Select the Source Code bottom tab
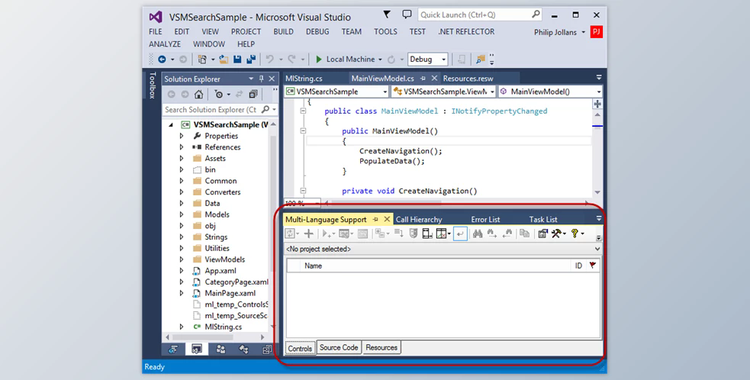 pos(339,347)
